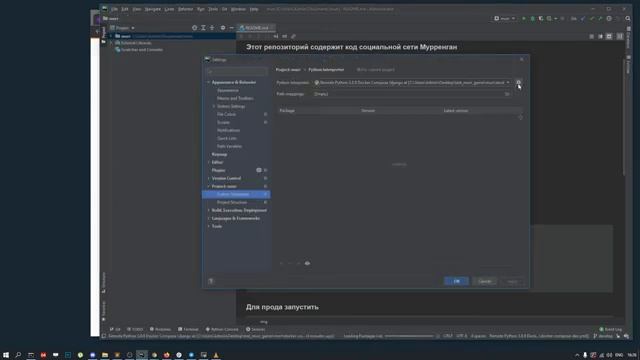This screenshot has height=360, width=640.
Task: Click OK button in Settings
Action: coord(456,281)
